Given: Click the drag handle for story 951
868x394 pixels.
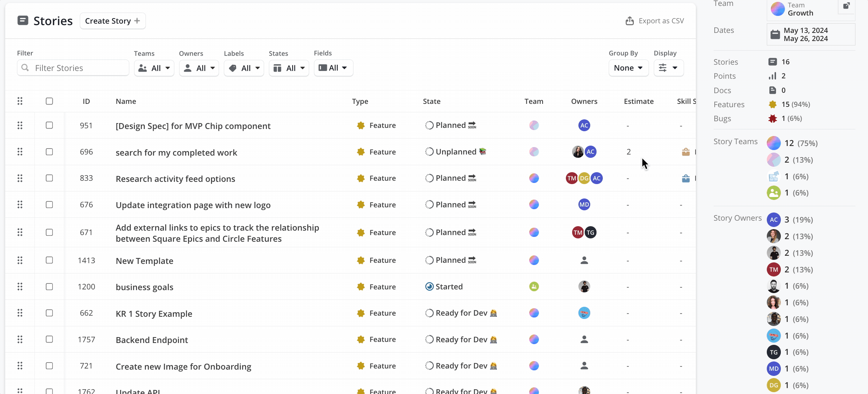Looking at the screenshot, I should (20, 126).
